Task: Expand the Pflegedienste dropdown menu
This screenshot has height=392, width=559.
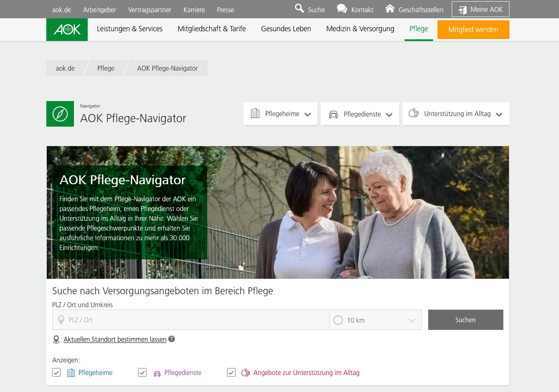Action: point(360,114)
